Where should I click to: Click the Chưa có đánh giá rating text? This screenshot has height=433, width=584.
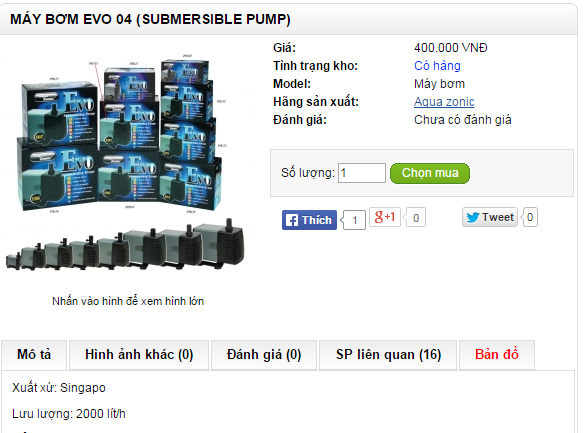[x=463, y=120]
